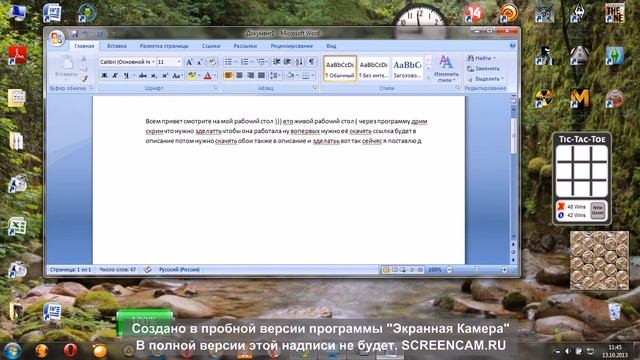Click the word count Число слов: 47
This screenshot has height=360, width=640.
pos(118,270)
